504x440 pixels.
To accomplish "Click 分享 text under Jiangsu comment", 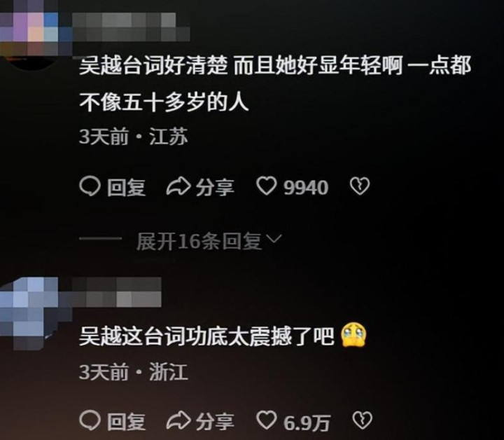I will (x=215, y=187).
